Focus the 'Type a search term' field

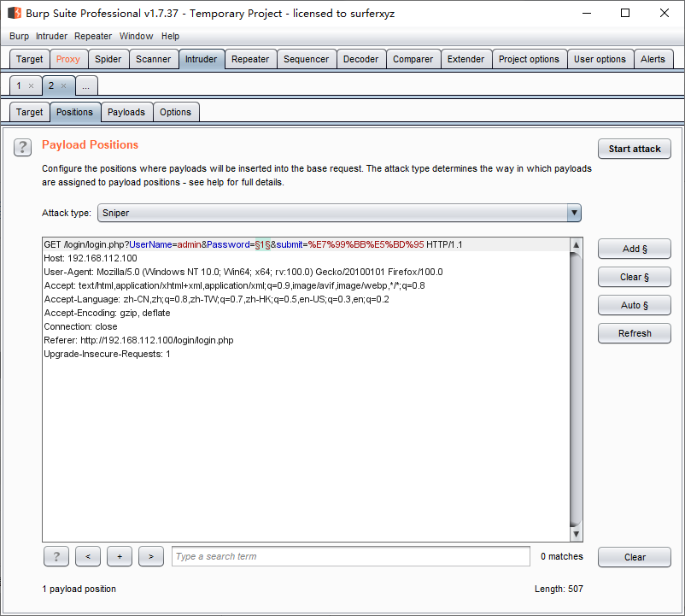pos(351,556)
